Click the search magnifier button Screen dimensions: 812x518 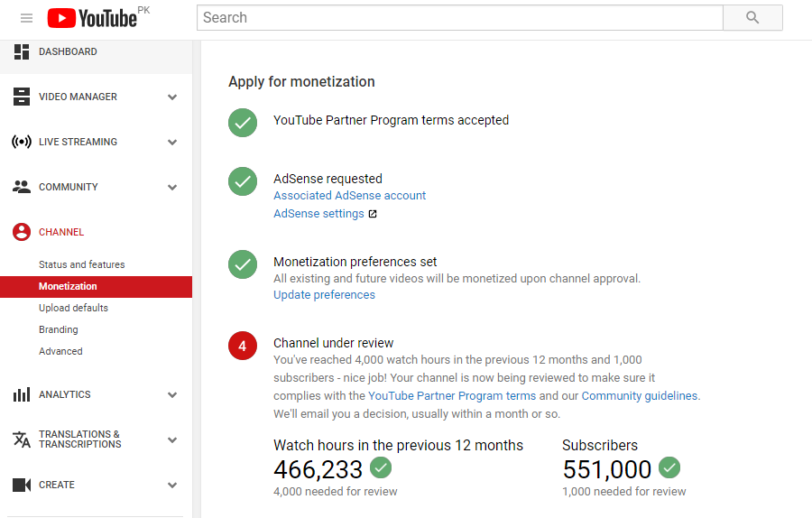point(752,18)
